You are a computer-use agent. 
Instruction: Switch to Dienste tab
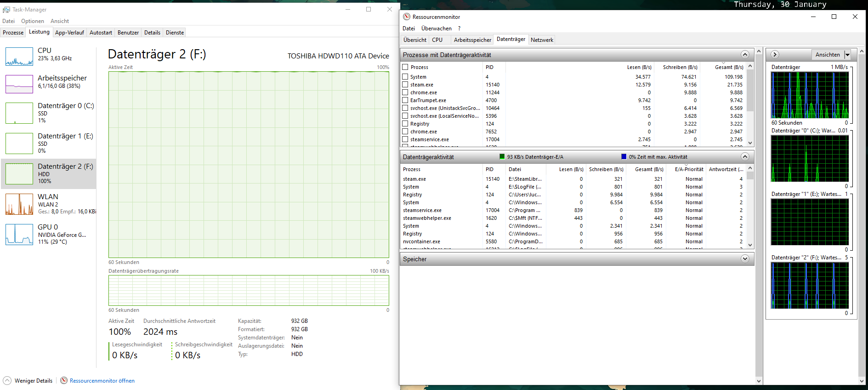click(x=175, y=32)
